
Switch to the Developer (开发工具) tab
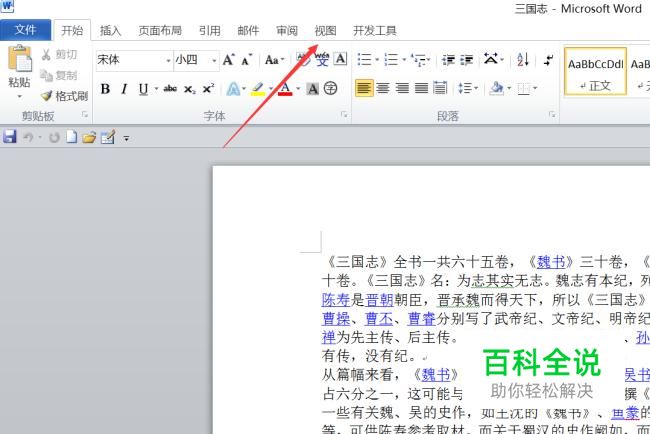pyautogui.click(x=375, y=30)
